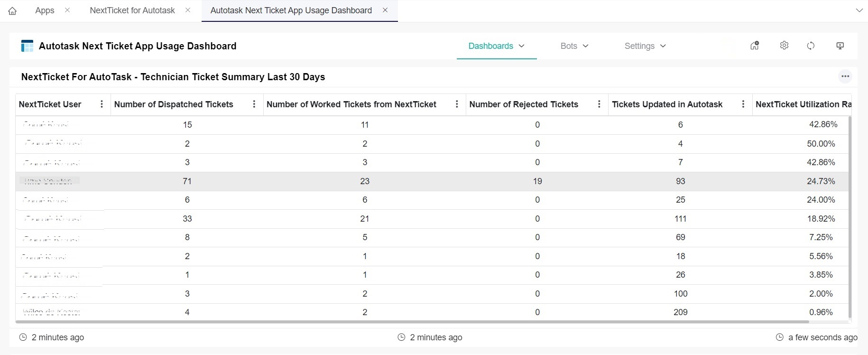This screenshot has width=868, height=355.
Task: Sort by Tickets Updated in Autotask header
Action: [x=667, y=104]
